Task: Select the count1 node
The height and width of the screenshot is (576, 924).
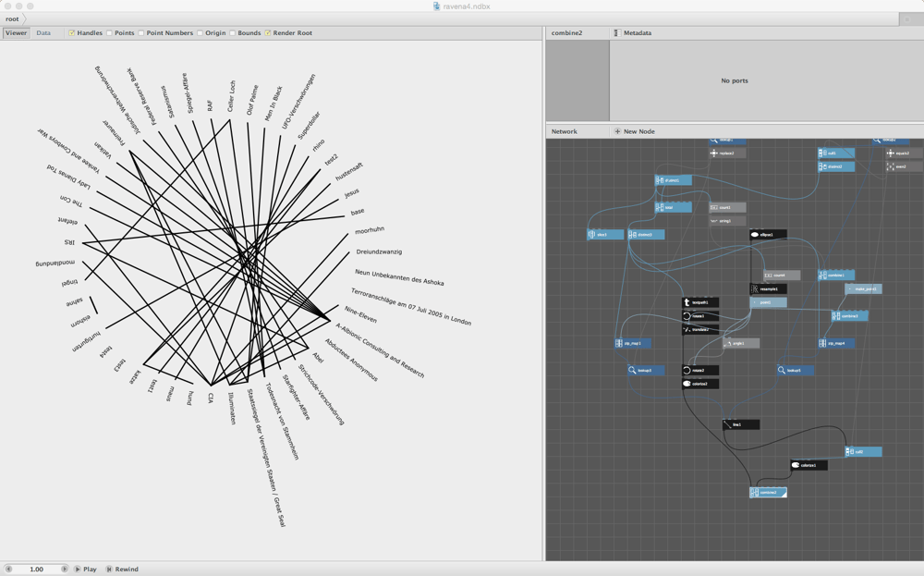Action: tap(727, 207)
